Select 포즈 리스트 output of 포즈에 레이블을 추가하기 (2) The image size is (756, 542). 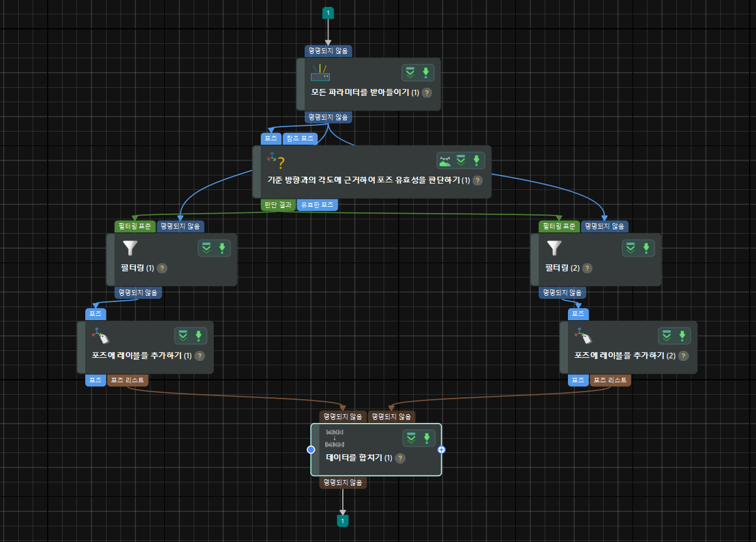click(x=610, y=380)
